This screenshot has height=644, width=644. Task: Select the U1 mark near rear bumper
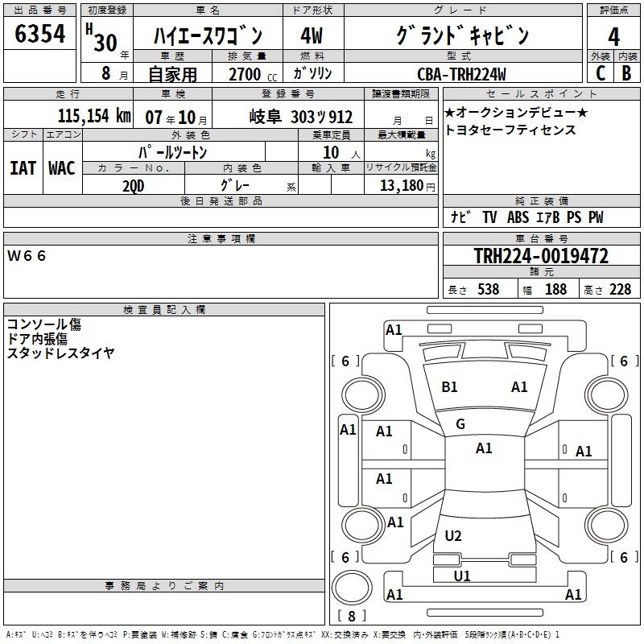[461, 576]
